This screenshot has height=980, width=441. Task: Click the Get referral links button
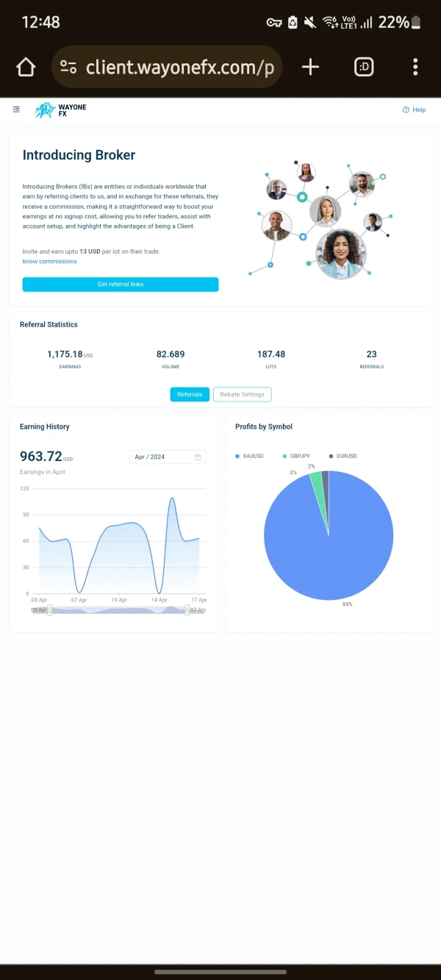[121, 285]
